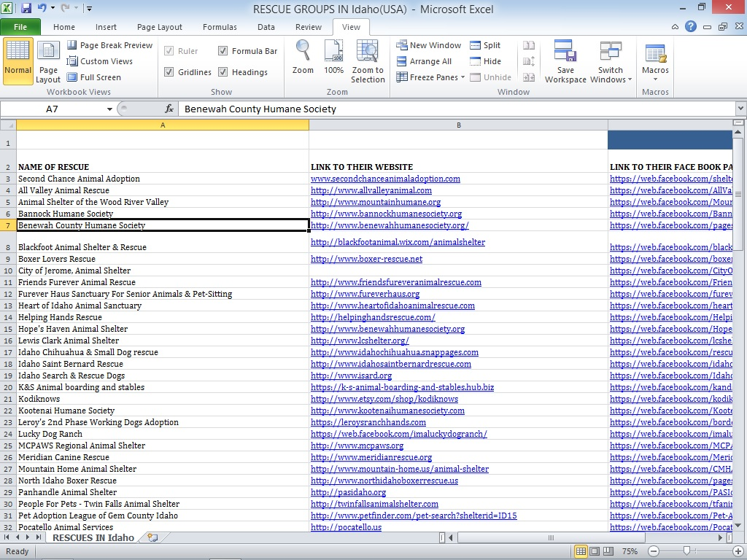Viewport: 747px width, 560px height.
Task: Open http://www.boxer-rescue.net link
Action: (366, 259)
